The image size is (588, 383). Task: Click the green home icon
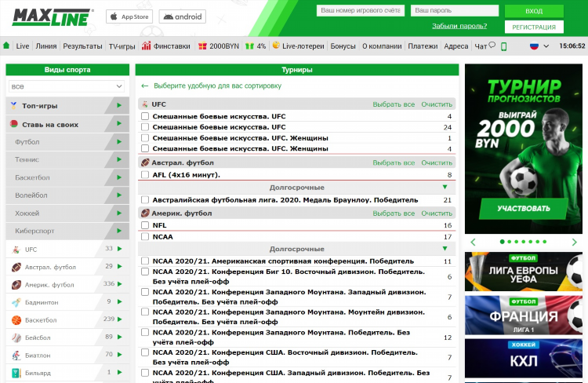(x=6, y=46)
